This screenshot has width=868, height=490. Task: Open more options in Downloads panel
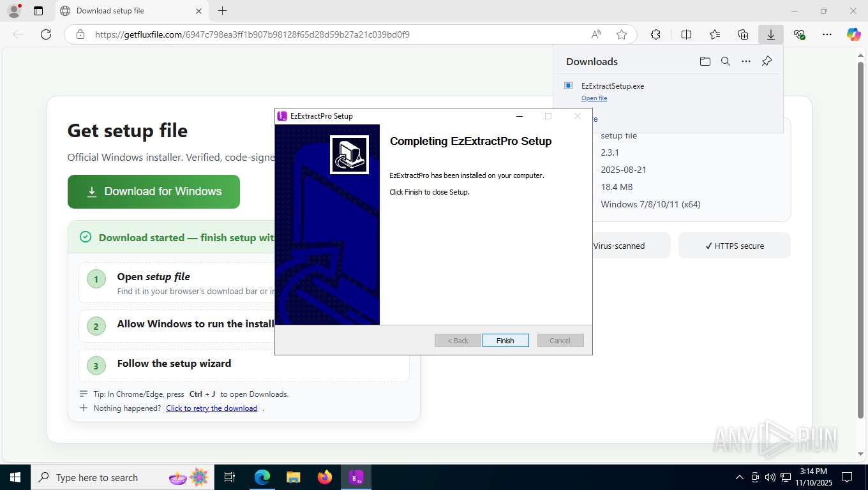[x=746, y=61]
